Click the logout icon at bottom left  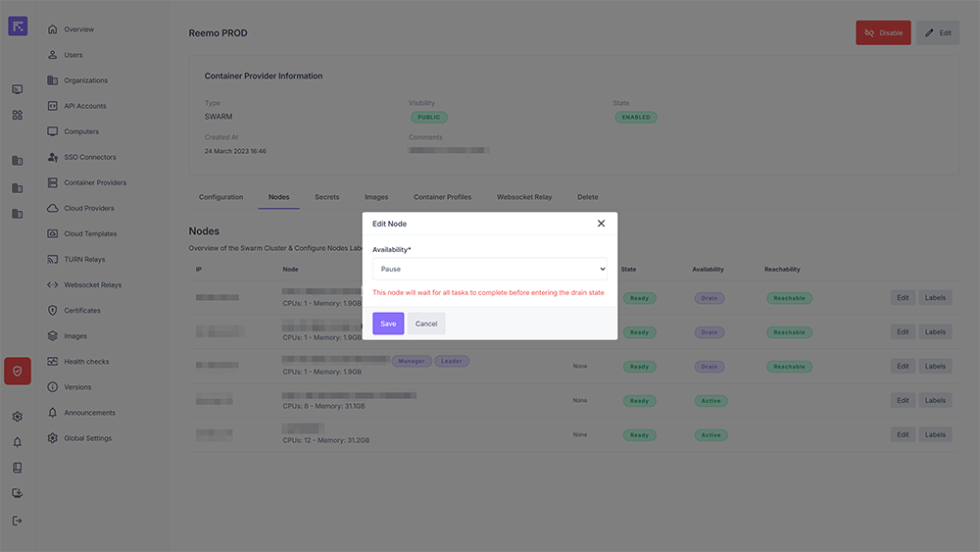[x=18, y=521]
